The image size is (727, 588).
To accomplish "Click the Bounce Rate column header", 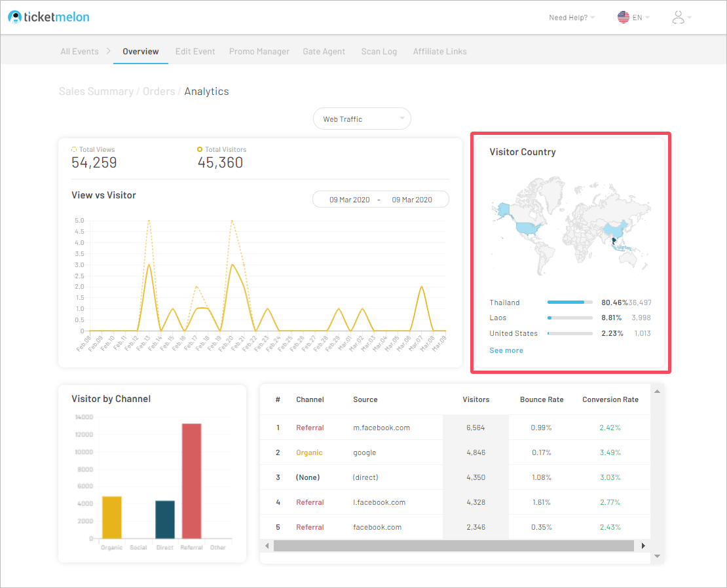I will 542,399.
